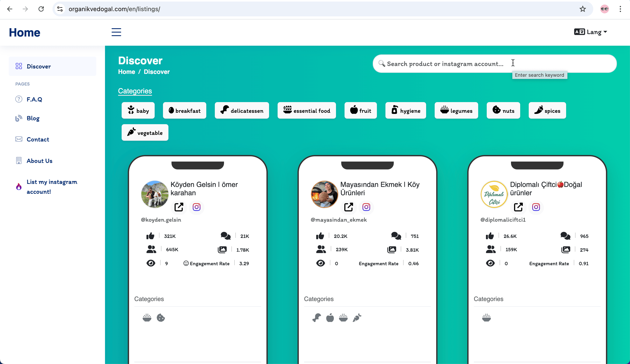Open external link icon for Mayasından Ekmek
The image size is (630, 364).
coord(348,207)
